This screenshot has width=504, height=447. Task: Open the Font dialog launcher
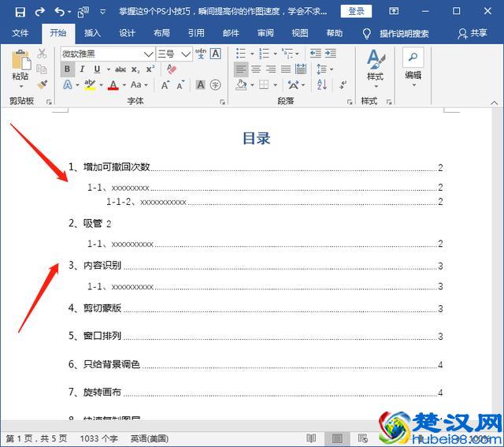coord(222,102)
